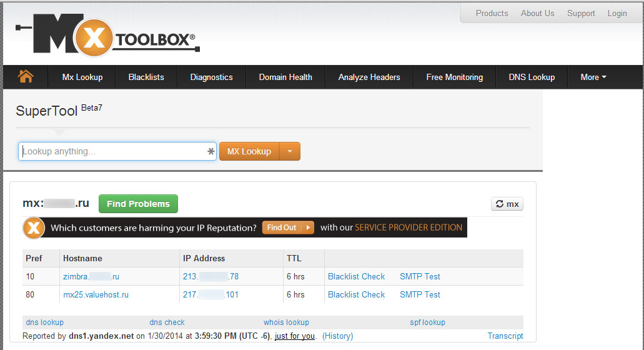The image size is (644, 350).
Task: Run SMTP Test for zimbra row
Action: 420,276
